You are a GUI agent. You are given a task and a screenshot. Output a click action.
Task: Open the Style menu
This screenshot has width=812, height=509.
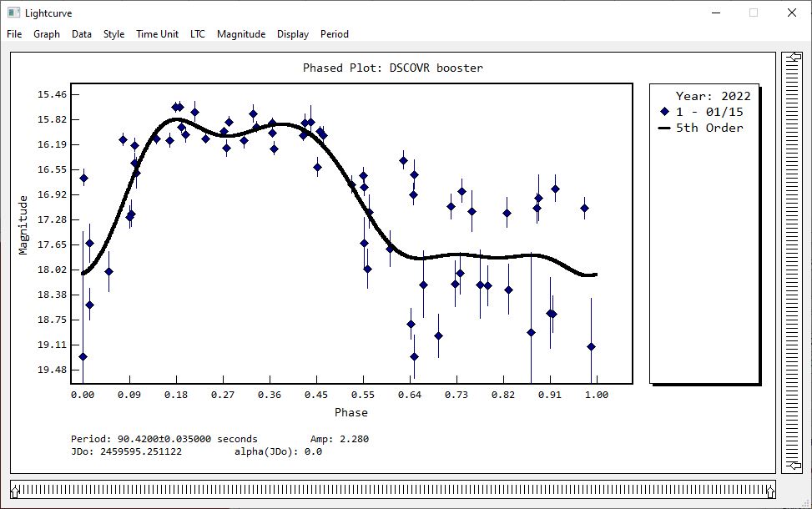(113, 34)
